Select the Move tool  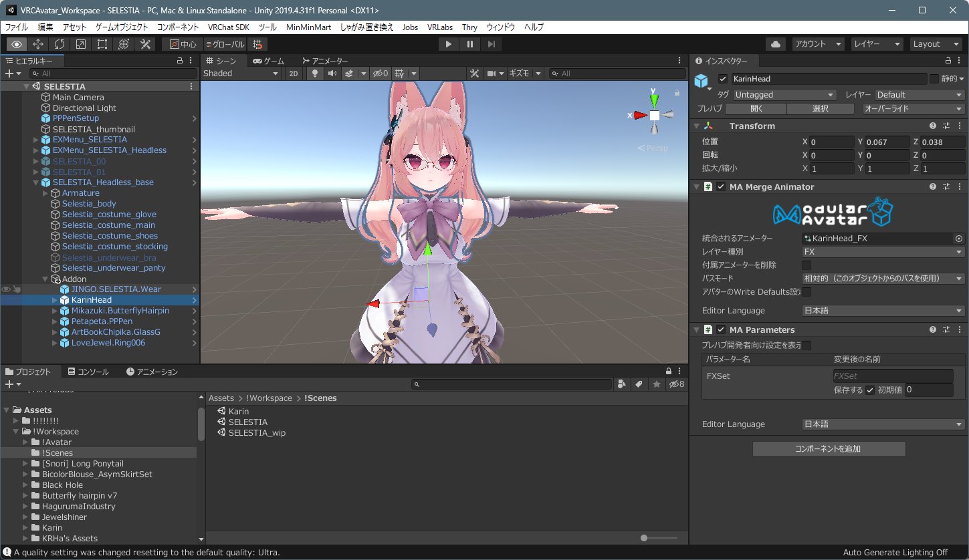point(38,44)
